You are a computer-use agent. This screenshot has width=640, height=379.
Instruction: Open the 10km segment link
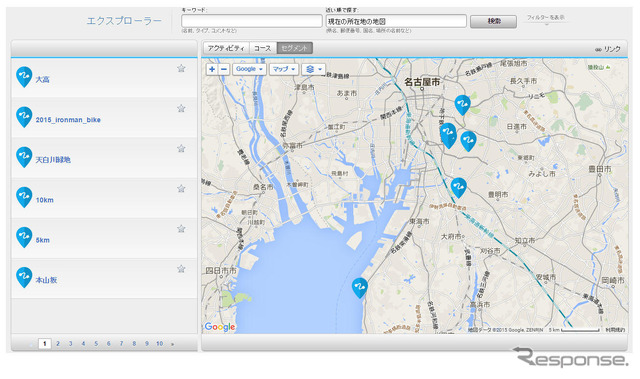pos(44,200)
